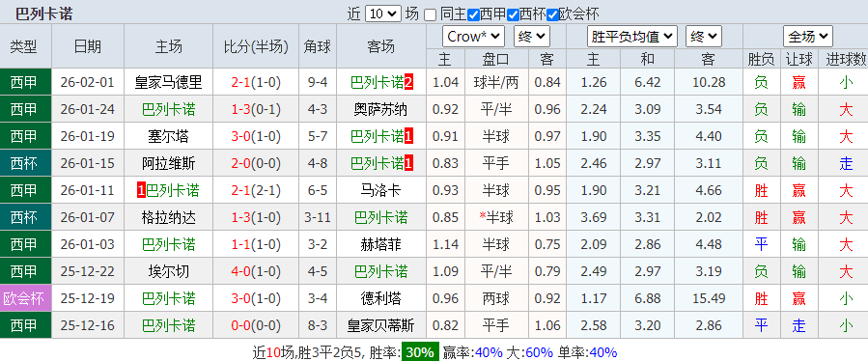
Task: Click the 两球 handicap in the 德利塔 row
Action: (x=496, y=298)
